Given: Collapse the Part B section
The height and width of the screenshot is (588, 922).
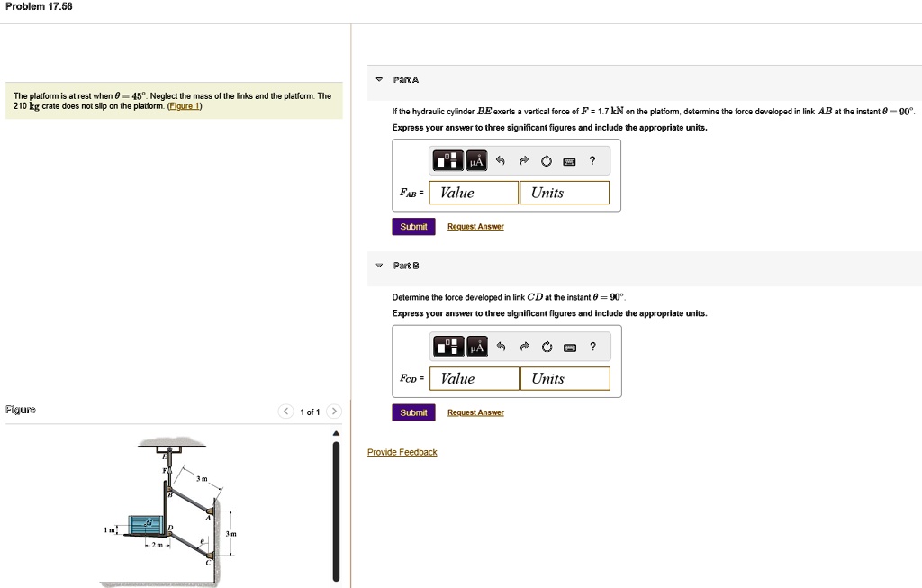Looking at the screenshot, I should coord(377,266).
